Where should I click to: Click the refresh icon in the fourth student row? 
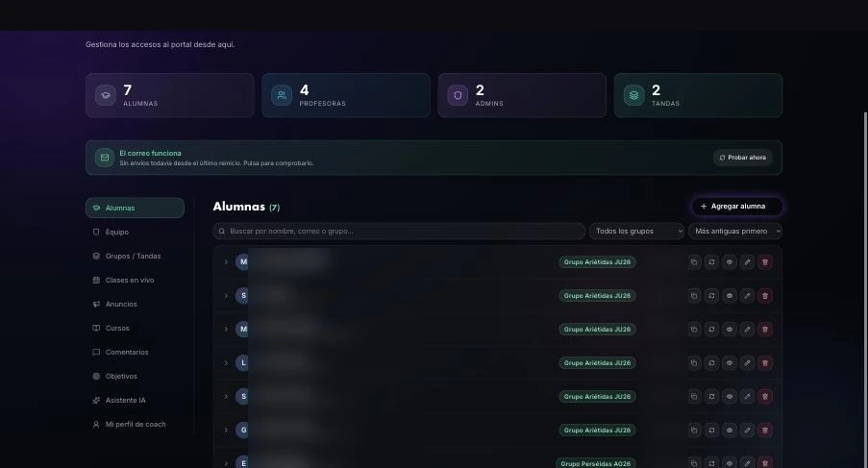[712, 363]
